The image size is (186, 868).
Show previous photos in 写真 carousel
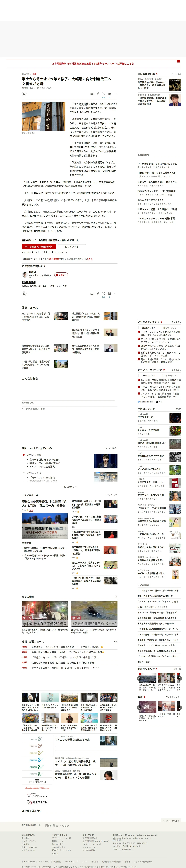click(139, 708)
